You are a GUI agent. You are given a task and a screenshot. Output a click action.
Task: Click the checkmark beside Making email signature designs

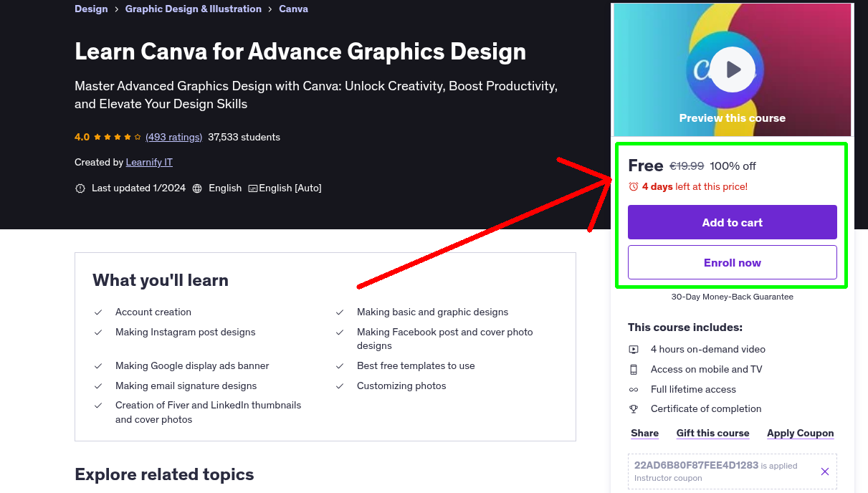pos(98,386)
